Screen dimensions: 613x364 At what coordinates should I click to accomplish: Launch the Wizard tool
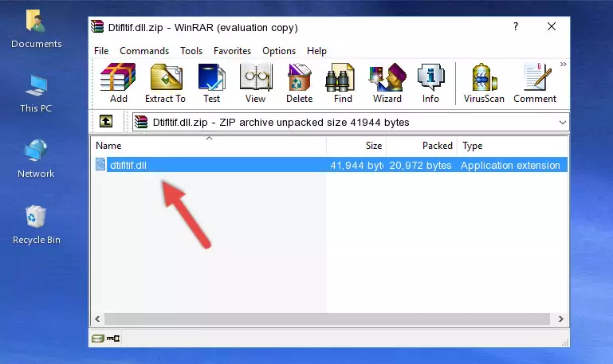click(387, 83)
